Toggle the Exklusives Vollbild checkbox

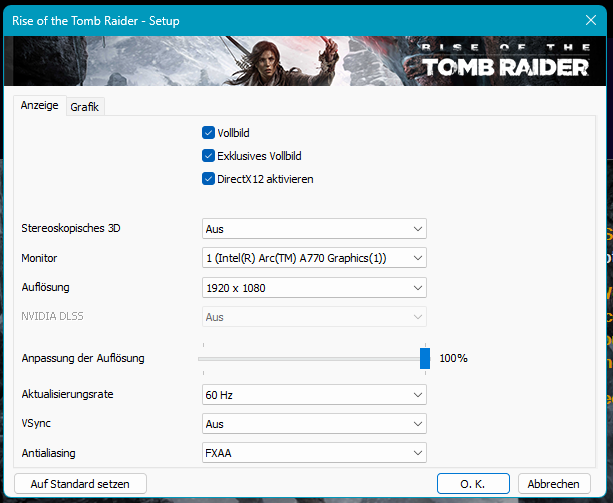pyautogui.click(x=208, y=156)
